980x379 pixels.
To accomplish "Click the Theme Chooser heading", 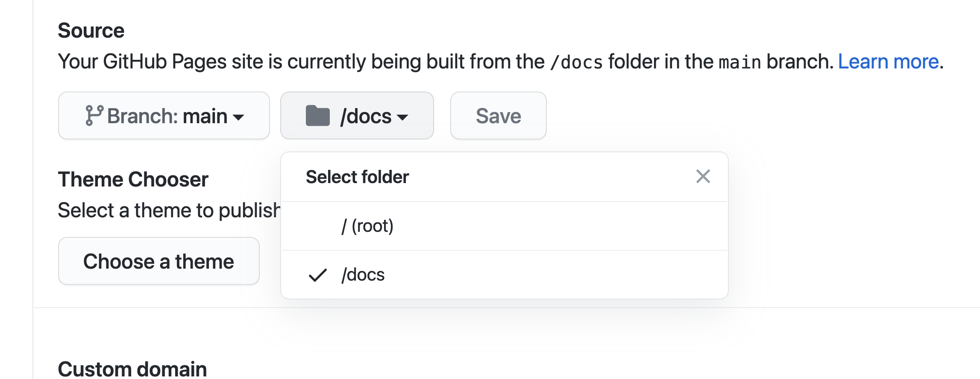I will click(x=133, y=179).
